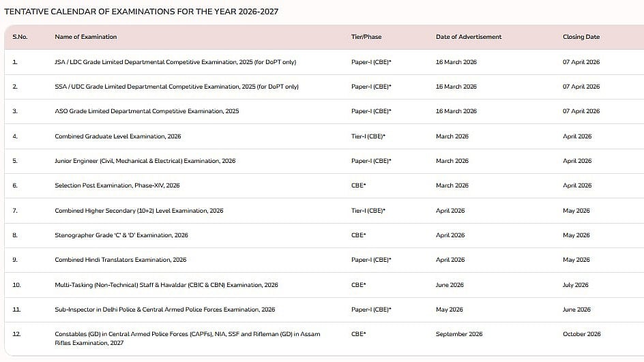Open the ASO Grade Limited Departmental Competitive Examination
Image resolution: width=644 pixels, height=362 pixels.
click(x=146, y=111)
